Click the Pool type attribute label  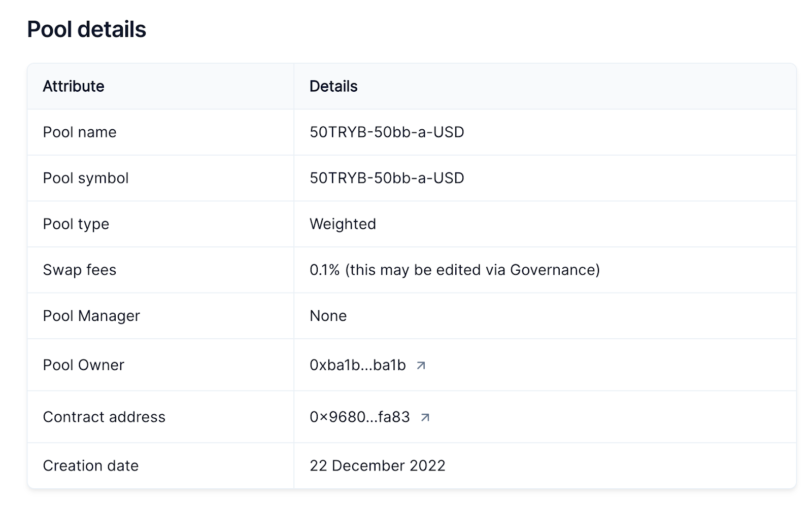76,224
